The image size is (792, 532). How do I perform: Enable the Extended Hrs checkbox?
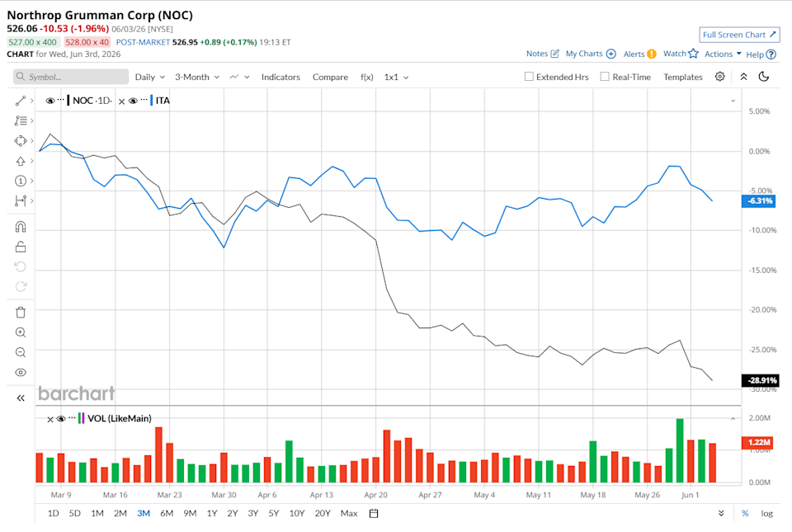pyautogui.click(x=529, y=76)
